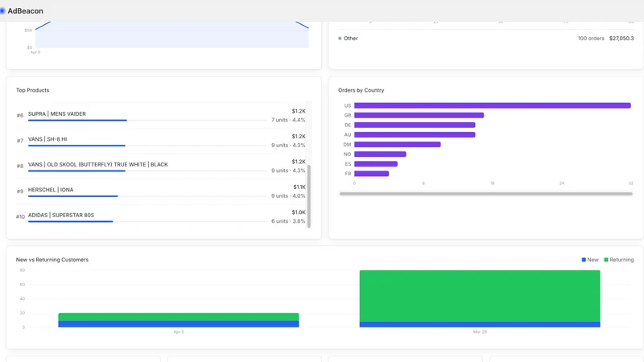Click the 7 units · 4.4% text

tap(288, 120)
